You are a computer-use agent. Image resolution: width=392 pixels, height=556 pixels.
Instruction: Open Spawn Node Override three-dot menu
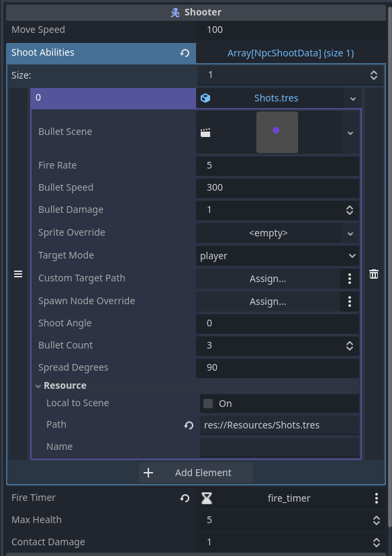point(350,302)
